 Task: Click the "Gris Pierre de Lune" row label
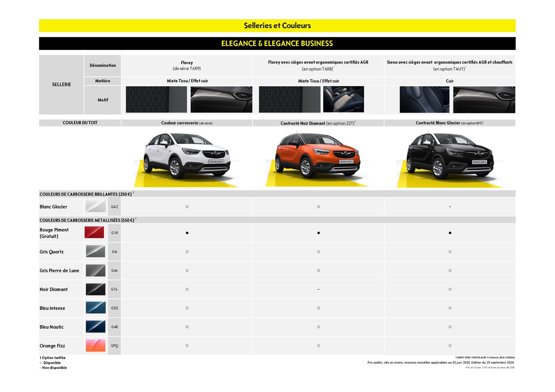point(60,270)
